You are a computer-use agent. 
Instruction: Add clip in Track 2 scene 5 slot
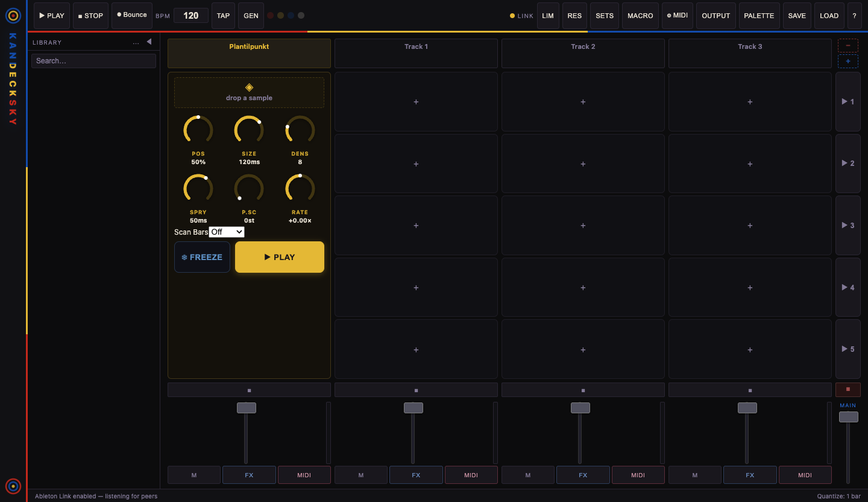click(x=583, y=349)
